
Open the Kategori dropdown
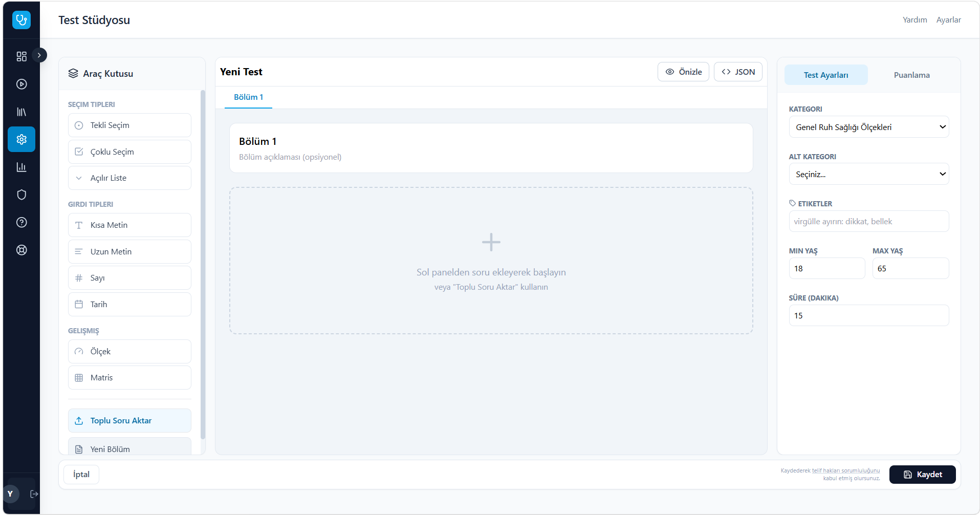(x=868, y=127)
